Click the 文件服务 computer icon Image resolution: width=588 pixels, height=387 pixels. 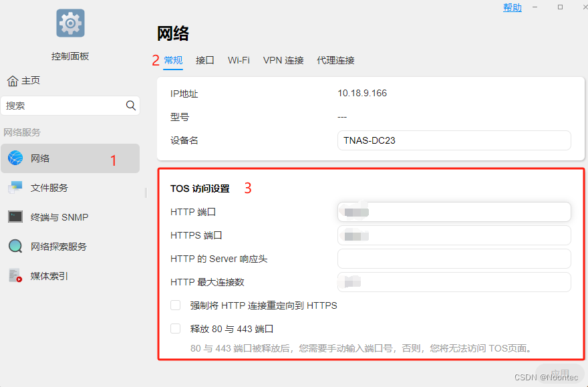tap(15, 188)
